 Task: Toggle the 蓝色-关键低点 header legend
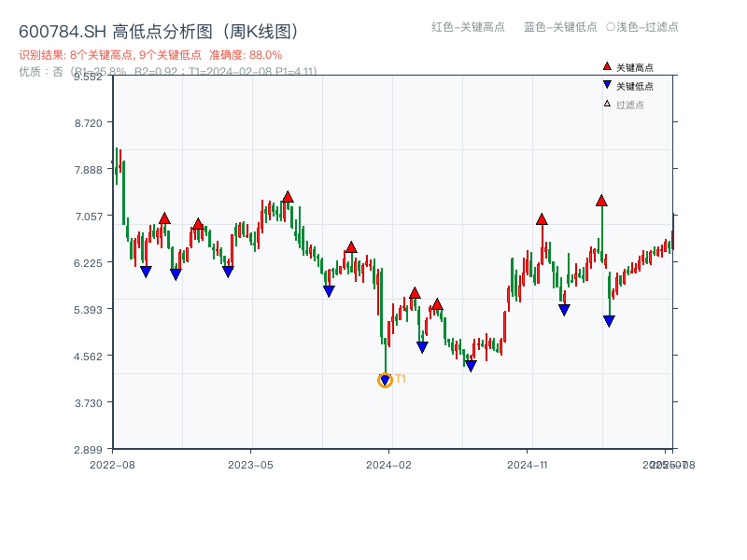click(x=560, y=27)
